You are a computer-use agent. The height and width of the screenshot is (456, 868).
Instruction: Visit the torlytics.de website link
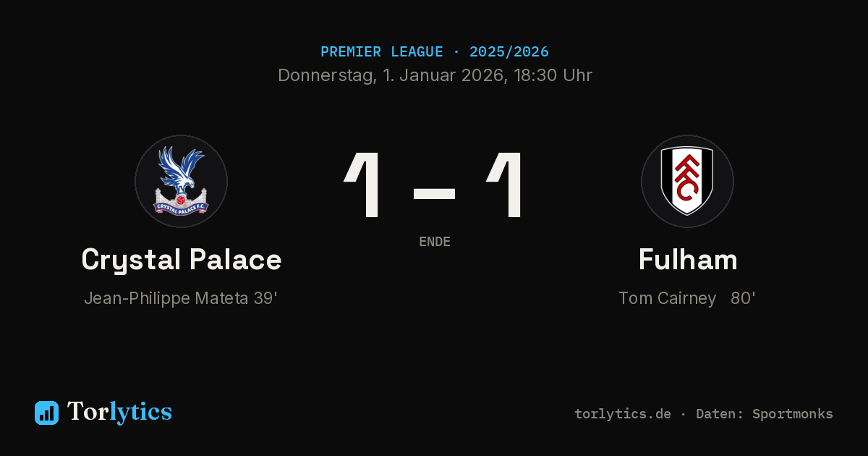pyautogui.click(x=623, y=414)
